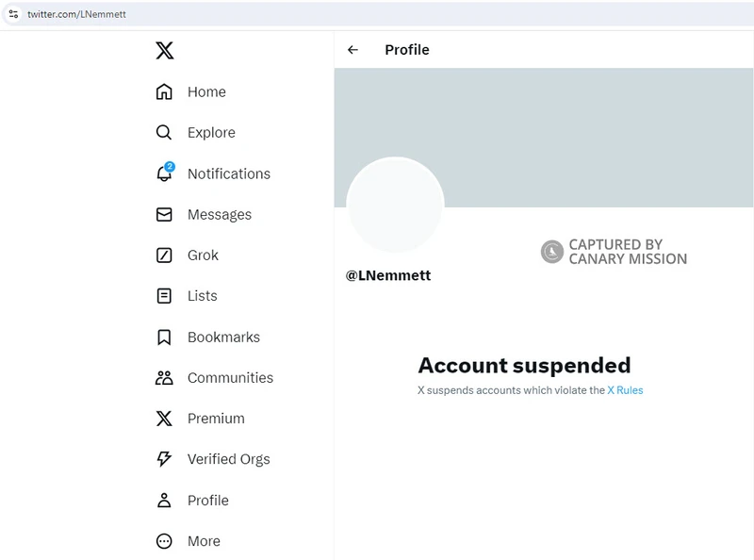Follow the X Rules link

pos(625,390)
